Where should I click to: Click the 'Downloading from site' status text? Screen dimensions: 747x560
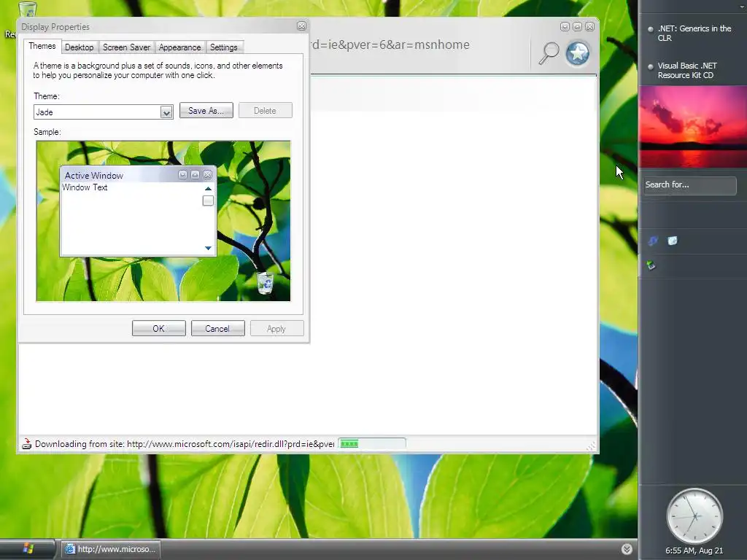point(185,444)
